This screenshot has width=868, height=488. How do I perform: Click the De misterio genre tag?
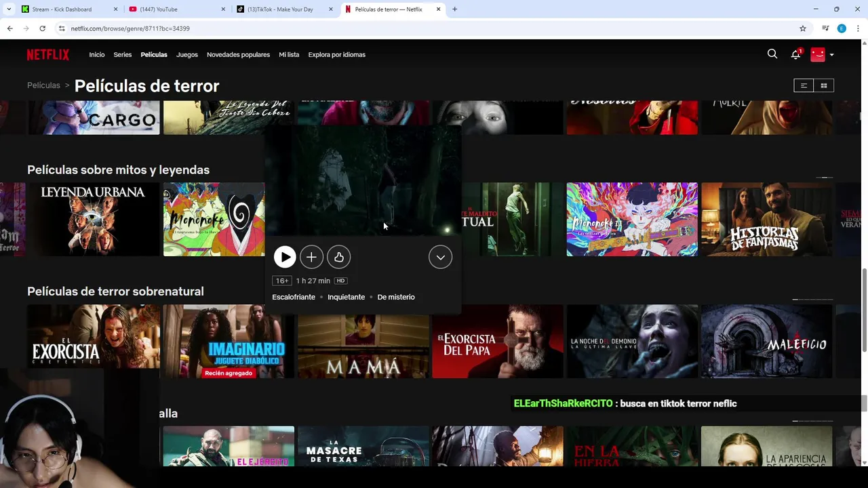[x=396, y=297]
